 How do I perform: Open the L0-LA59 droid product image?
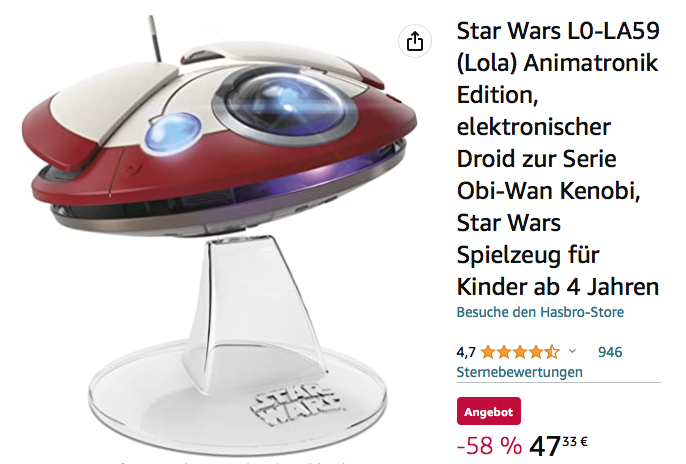click(x=219, y=236)
